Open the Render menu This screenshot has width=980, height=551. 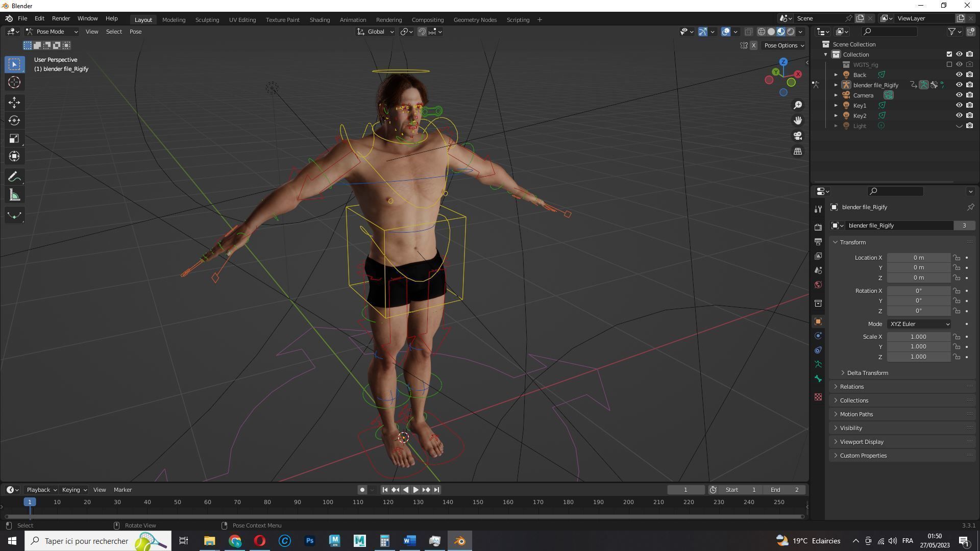(x=61, y=18)
